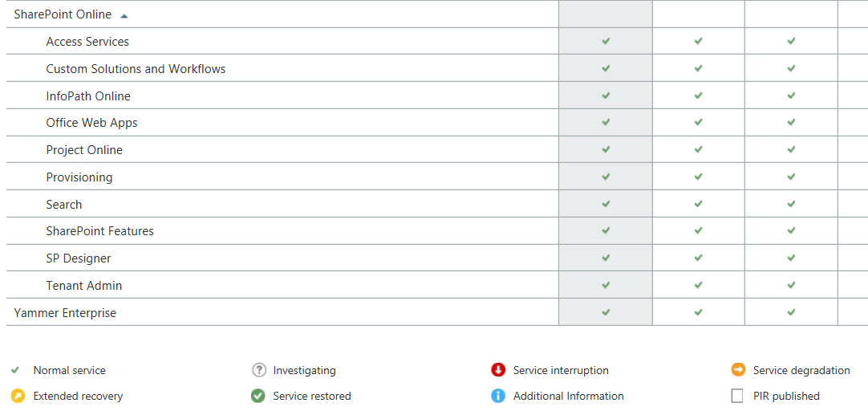Click the orange Service degradation legend icon

[x=738, y=370]
